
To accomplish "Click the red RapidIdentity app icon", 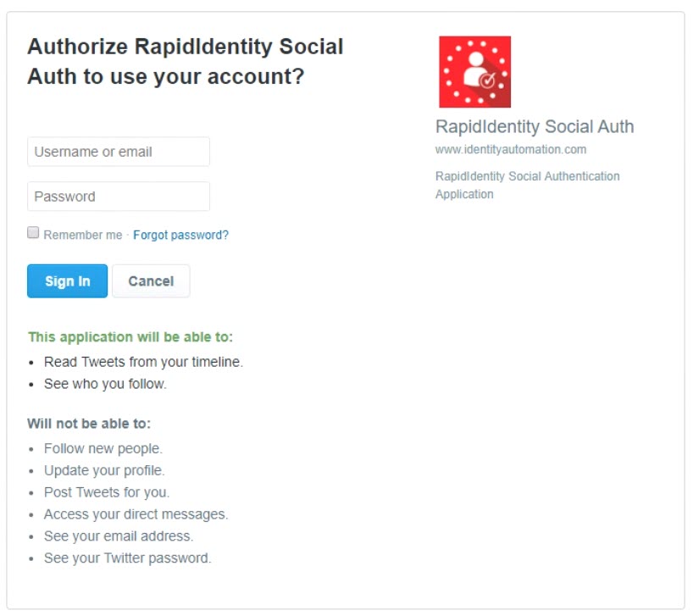I will click(x=474, y=72).
